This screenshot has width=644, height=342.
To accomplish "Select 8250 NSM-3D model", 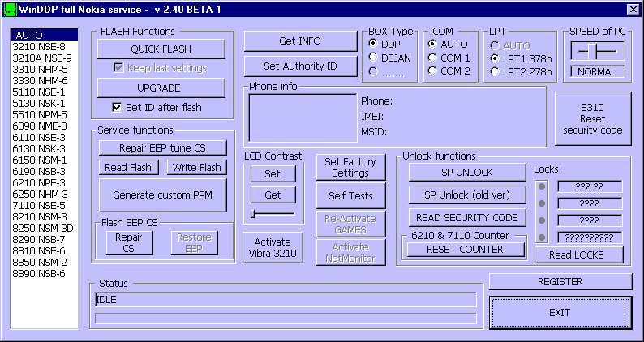I will tap(45, 228).
